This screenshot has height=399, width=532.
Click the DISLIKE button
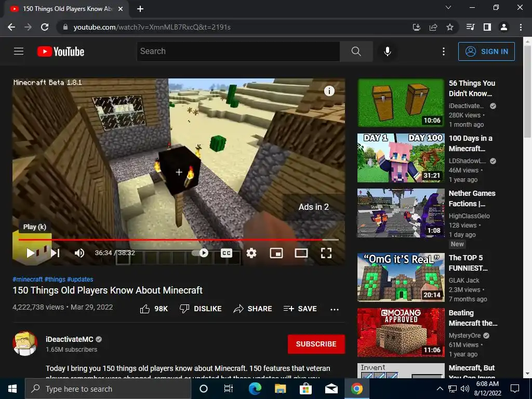(201, 309)
